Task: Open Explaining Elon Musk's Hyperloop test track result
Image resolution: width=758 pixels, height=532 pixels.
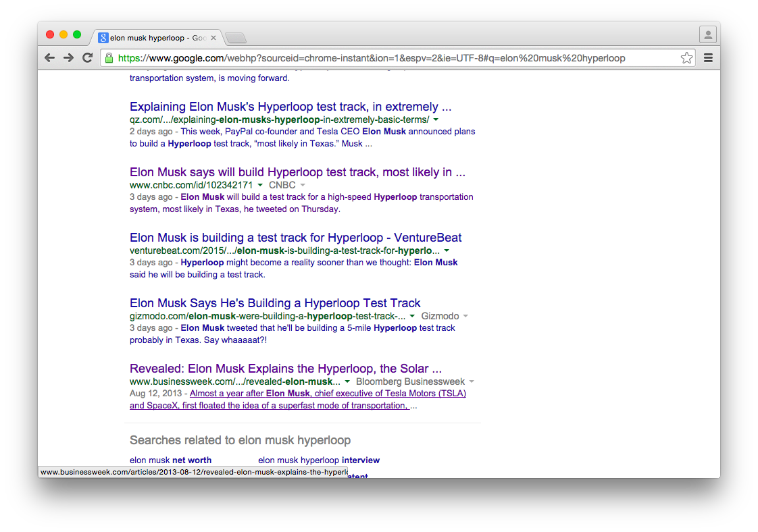Action: pyautogui.click(x=290, y=107)
